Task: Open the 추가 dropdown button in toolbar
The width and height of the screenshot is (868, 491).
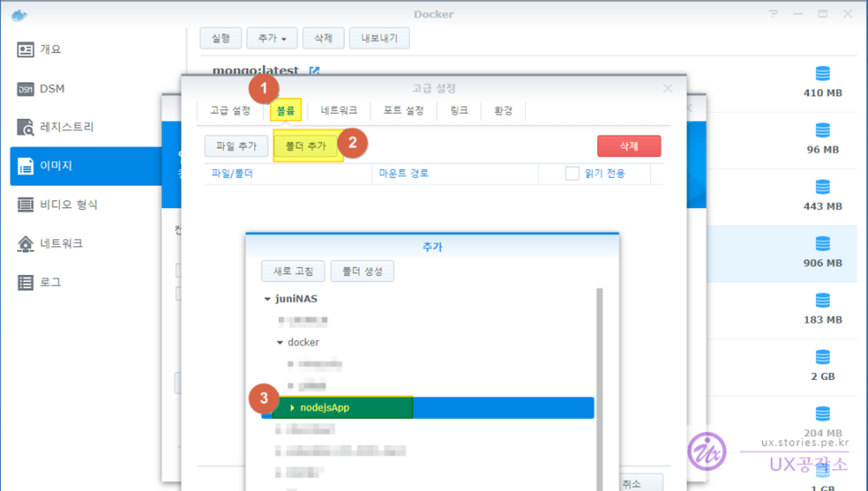Action: pos(272,39)
